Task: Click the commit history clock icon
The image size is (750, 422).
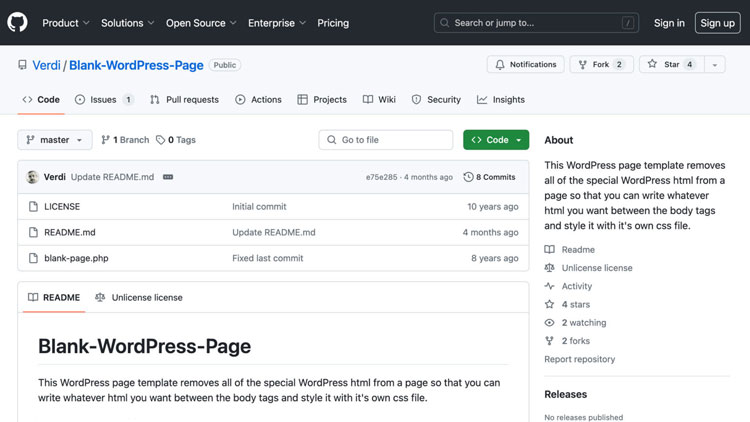Action: pos(468,177)
